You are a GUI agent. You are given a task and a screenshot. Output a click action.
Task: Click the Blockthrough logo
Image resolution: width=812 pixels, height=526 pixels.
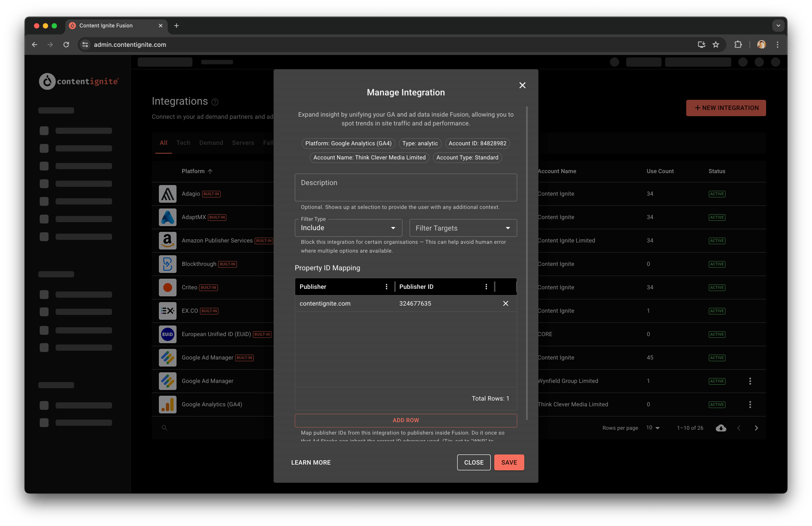tap(168, 264)
